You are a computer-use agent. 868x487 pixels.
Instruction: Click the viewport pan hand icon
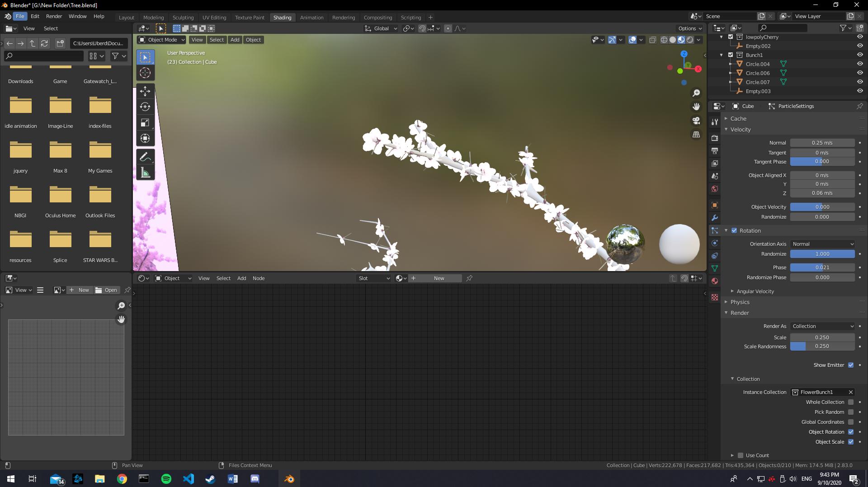[696, 107]
